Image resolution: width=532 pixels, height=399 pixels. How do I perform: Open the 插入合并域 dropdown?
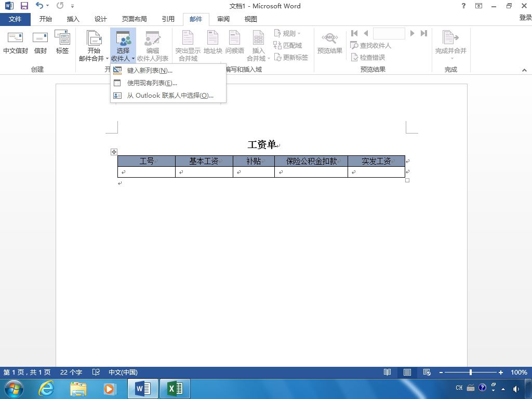[x=258, y=46]
